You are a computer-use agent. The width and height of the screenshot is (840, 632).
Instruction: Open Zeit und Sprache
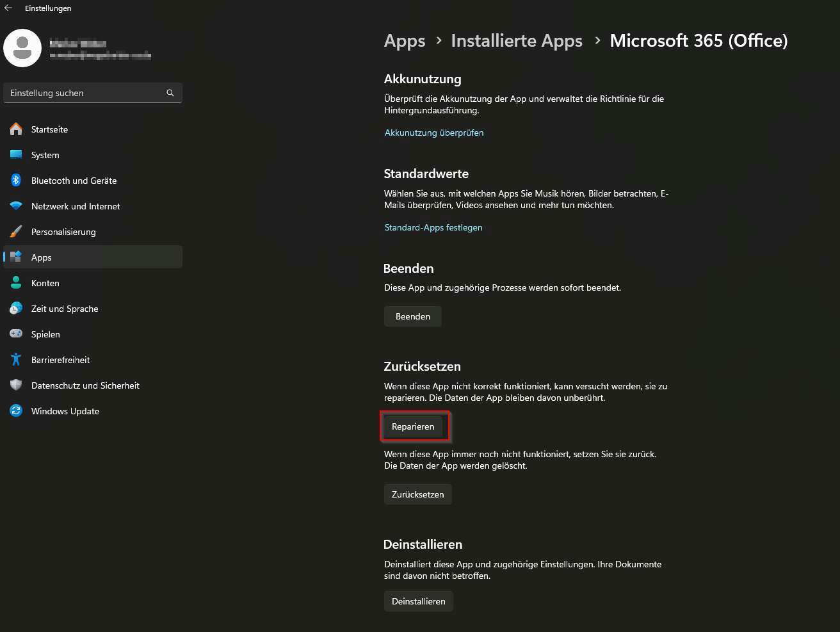(x=93, y=309)
